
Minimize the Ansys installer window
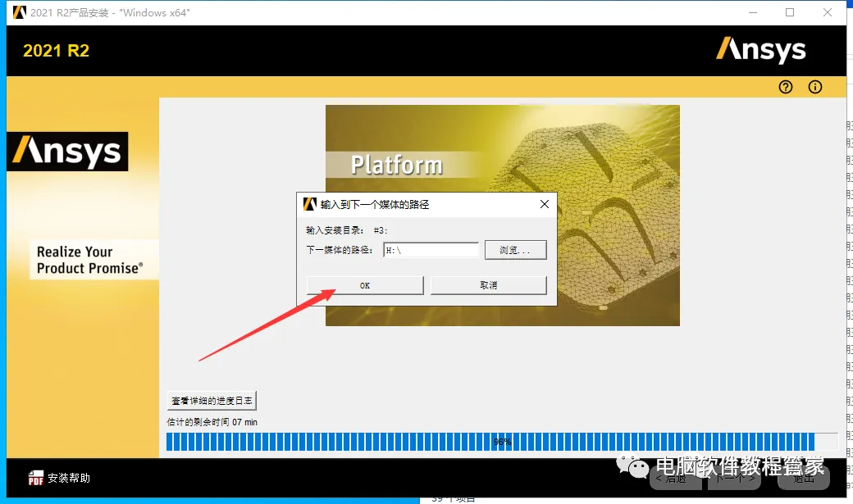coord(753,12)
